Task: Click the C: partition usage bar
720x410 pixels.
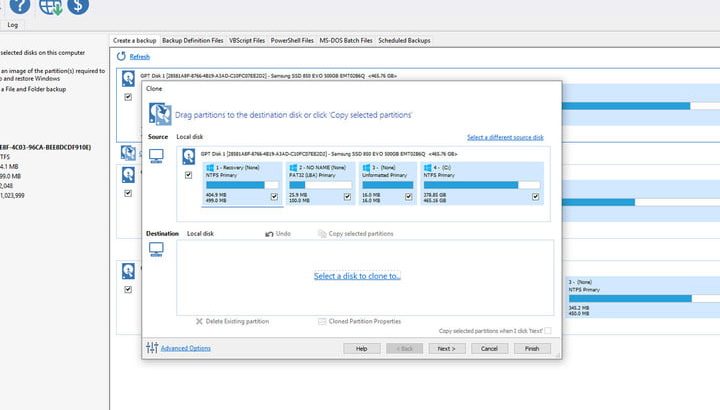Action: [x=481, y=185]
